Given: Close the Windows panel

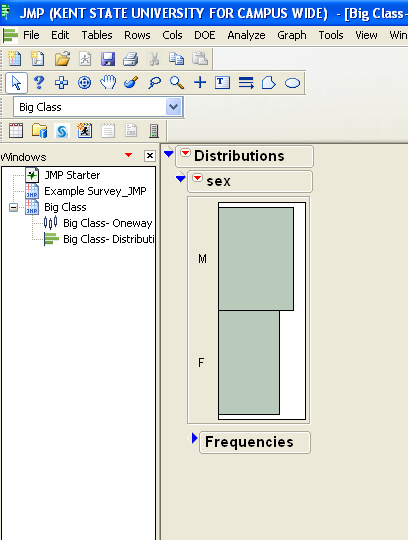Looking at the screenshot, I should tap(150, 156).
